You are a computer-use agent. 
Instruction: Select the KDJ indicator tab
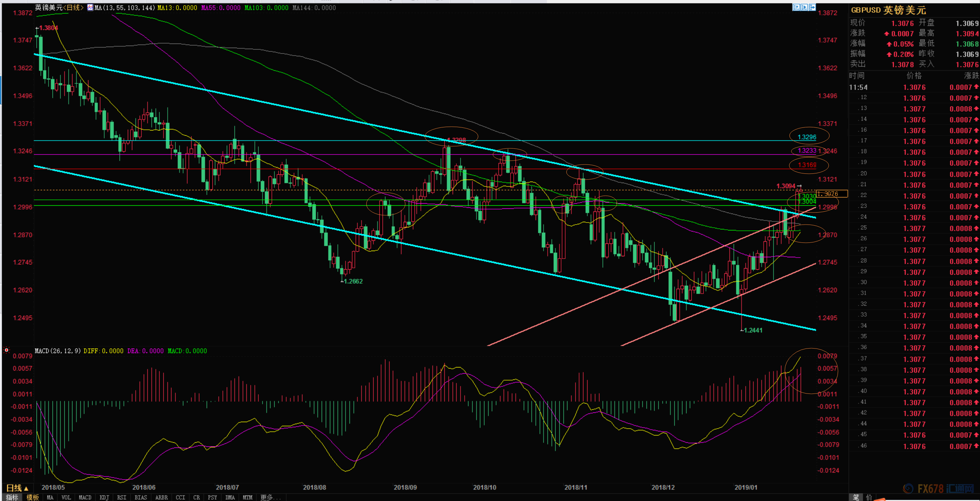tap(104, 497)
